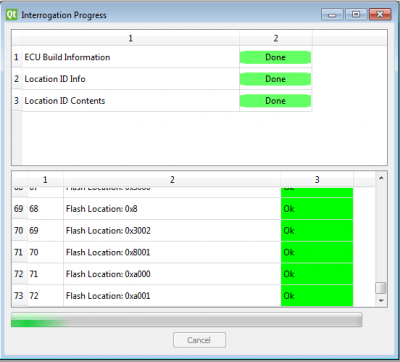400x362 pixels.
Task: Maximize the Interrogation Progress window
Action: (x=356, y=15)
